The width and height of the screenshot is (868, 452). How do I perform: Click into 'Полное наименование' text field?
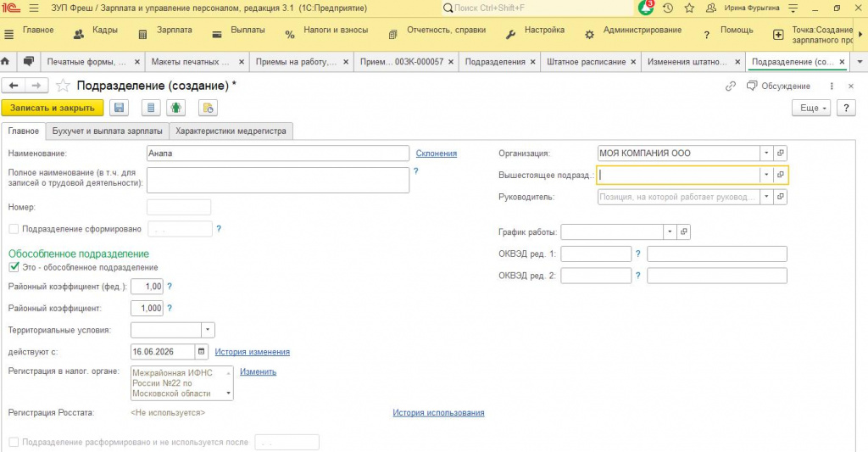pos(278,180)
